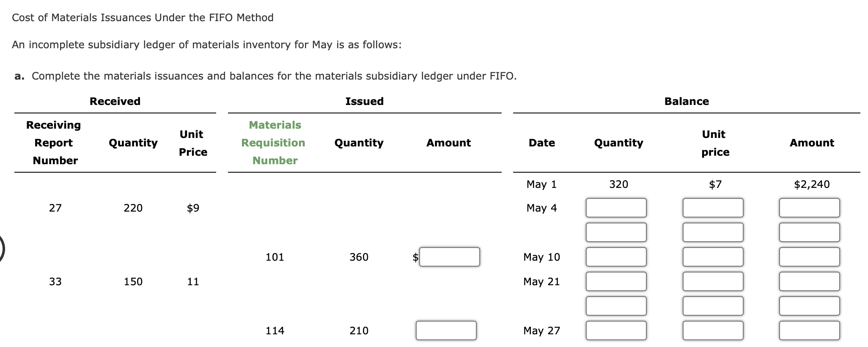Click second-row Amount field below May 21
The width and height of the screenshot is (868, 347).
[x=809, y=306]
